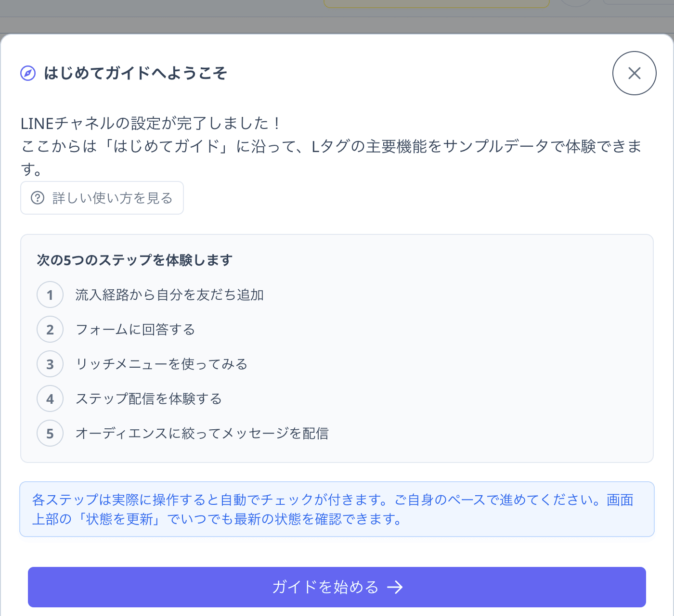Click the compass icon beside the dialog title
This screenshot has height=616, width=674.
(x=28, y=73)
